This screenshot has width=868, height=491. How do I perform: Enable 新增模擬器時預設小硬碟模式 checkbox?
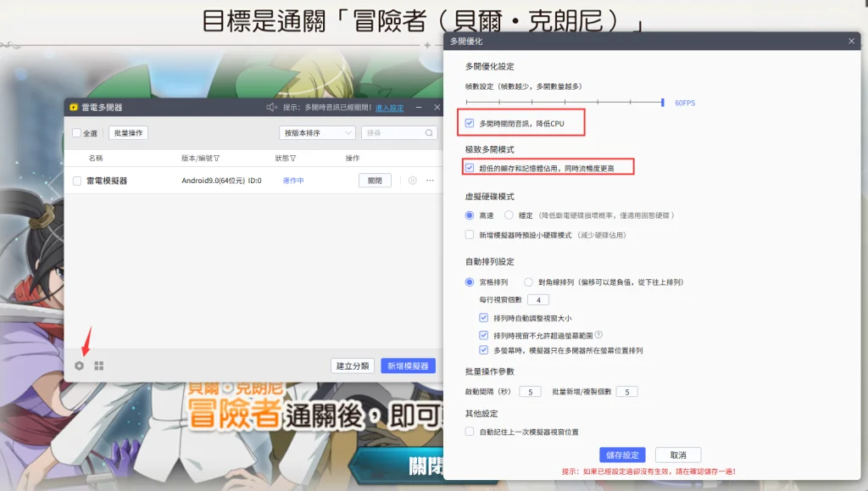tap(470, 235)
